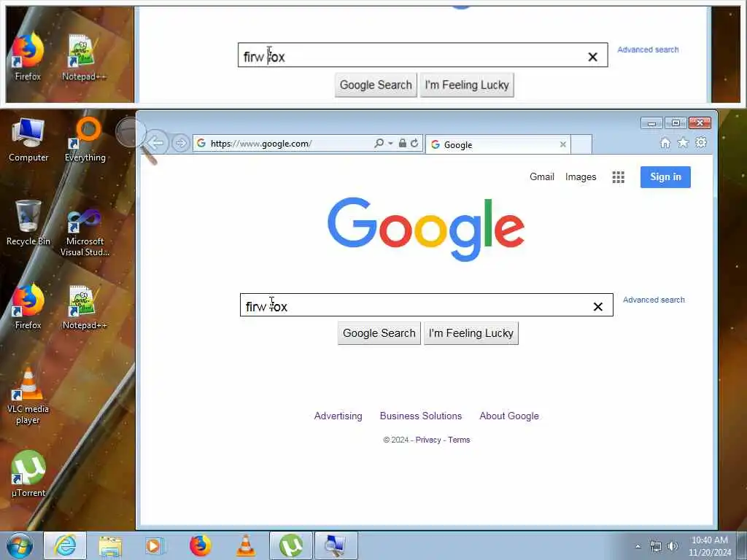This screenshot has height=560, width=747.
Task: Click into the Google search text field
Action: point(426,305)
